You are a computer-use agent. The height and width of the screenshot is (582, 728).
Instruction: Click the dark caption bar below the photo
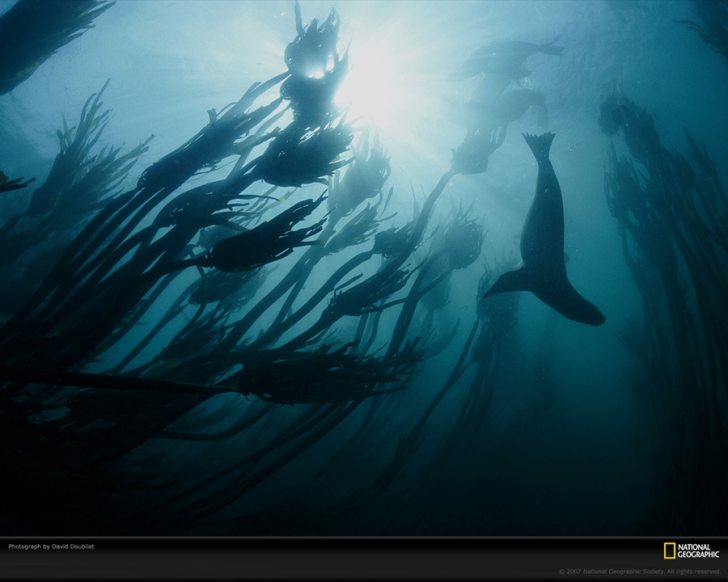pyautogui.click(x=364, y=559)
